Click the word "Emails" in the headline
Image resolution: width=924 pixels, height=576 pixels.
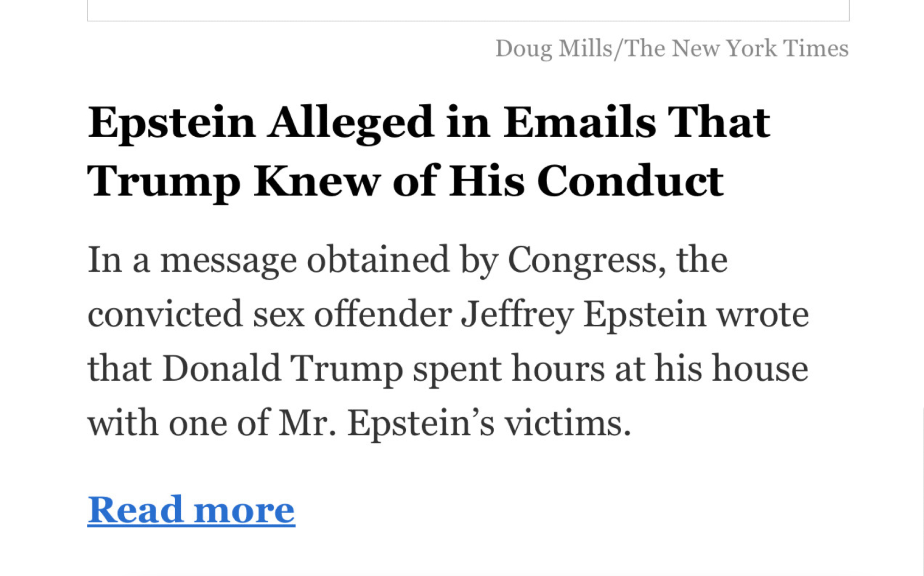tap(580, 122)
